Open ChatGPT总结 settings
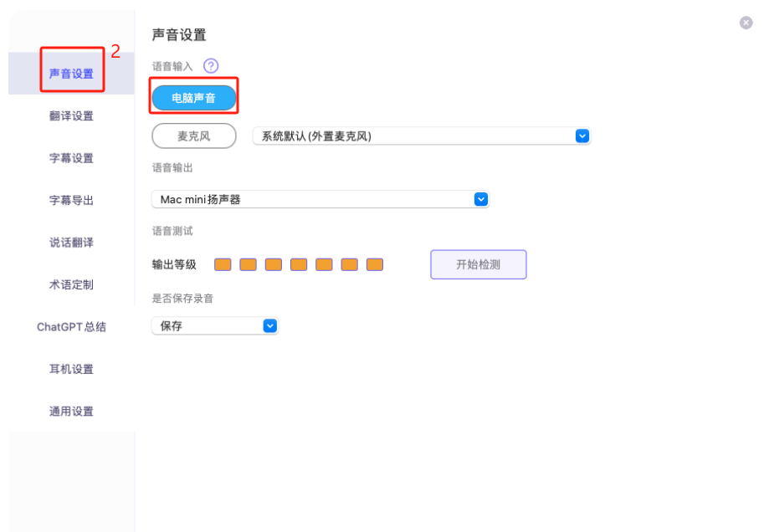Screen dimensions: 774x532 (71, 327)
